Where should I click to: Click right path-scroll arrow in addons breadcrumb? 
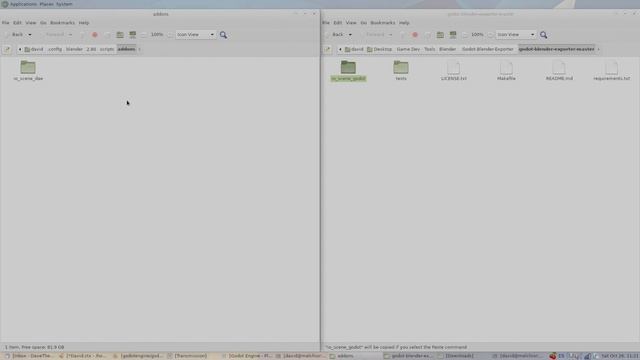pos(139,49)
